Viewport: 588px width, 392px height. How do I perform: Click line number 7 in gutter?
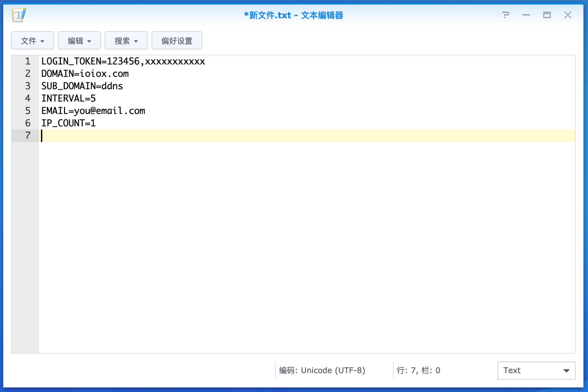(28, 135)
